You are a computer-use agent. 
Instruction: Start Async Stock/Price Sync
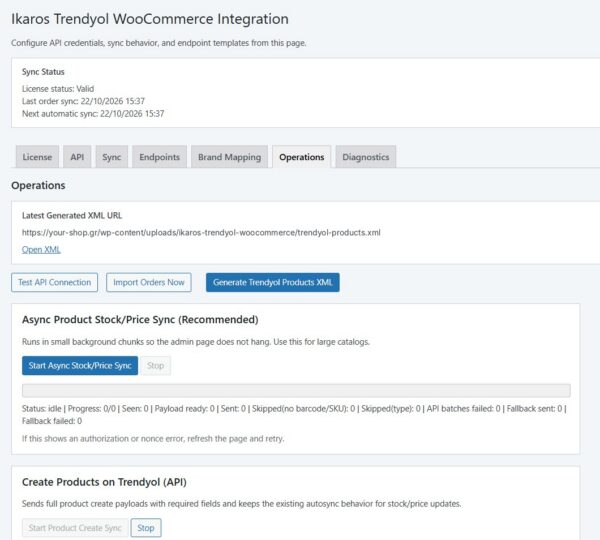coord(80,365)
